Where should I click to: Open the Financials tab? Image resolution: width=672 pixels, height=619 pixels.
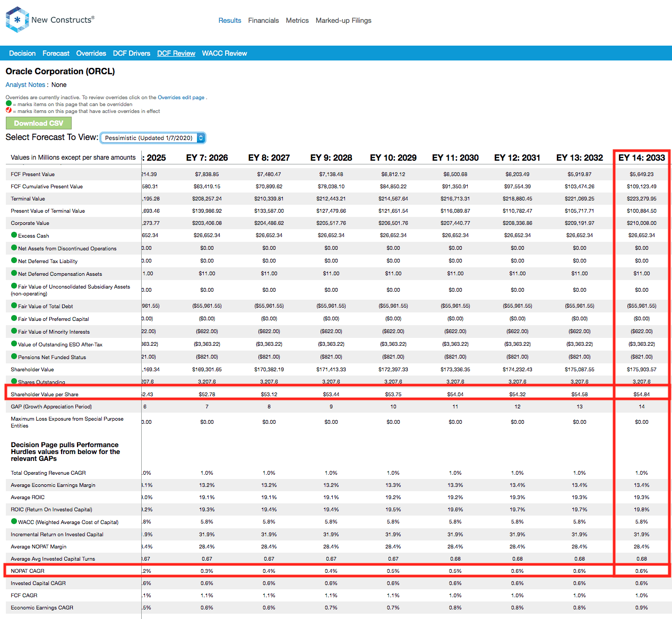(263, 21)
